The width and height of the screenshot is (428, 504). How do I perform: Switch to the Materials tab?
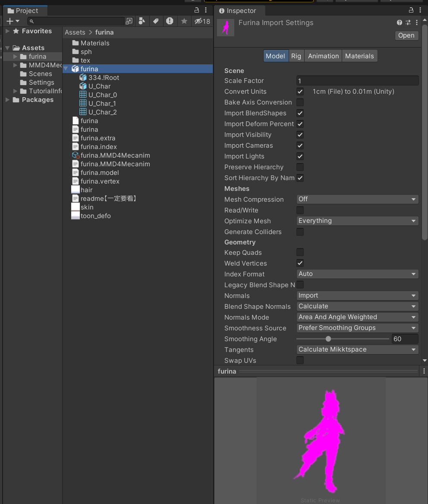tap(359, 56)
